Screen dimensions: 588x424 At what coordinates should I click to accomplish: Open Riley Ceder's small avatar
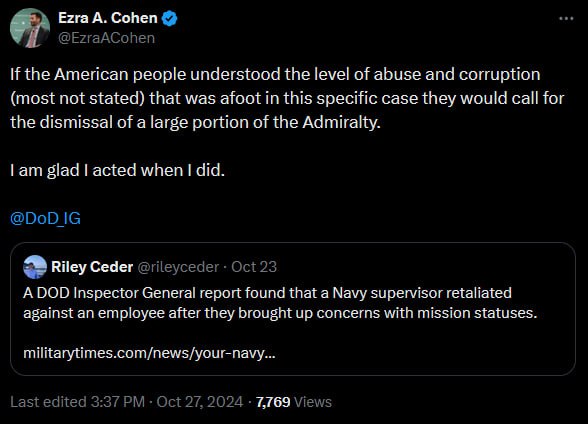[x=35, y=267]
